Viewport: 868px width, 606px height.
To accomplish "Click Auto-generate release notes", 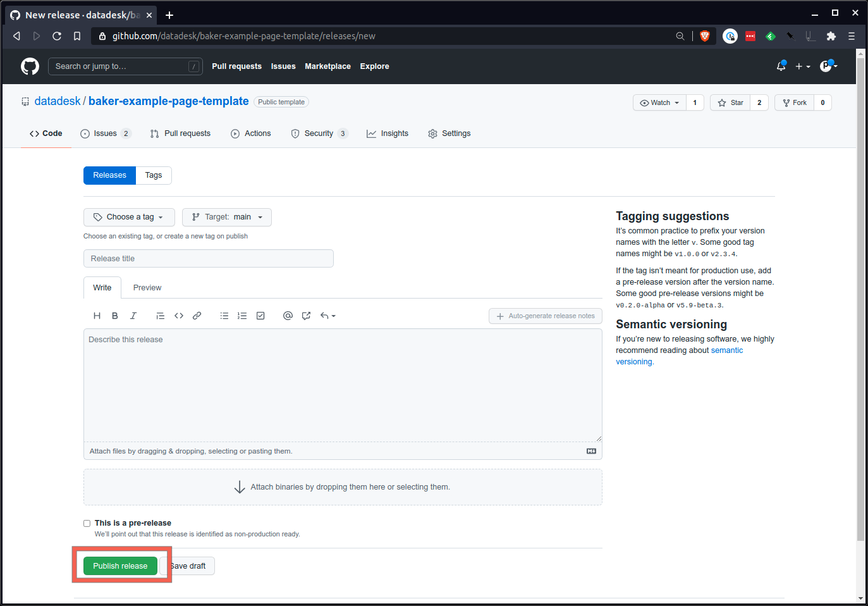I will tap(545, 316).
